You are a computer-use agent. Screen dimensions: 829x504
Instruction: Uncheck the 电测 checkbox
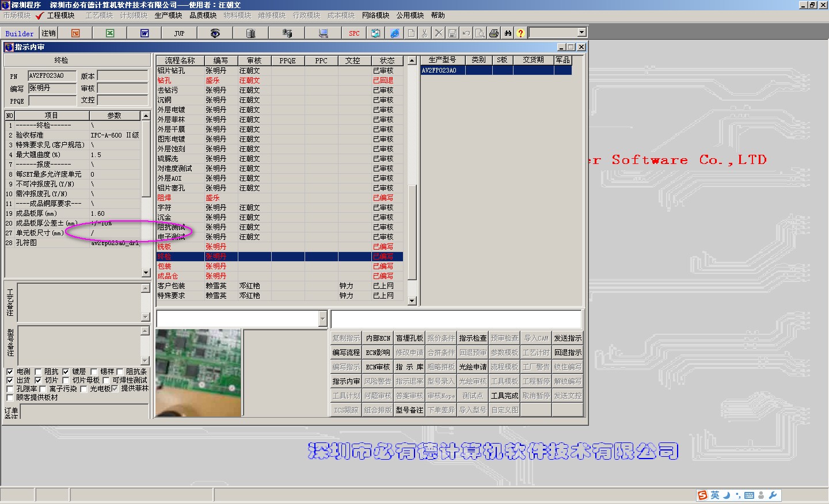tap(10, 372)
